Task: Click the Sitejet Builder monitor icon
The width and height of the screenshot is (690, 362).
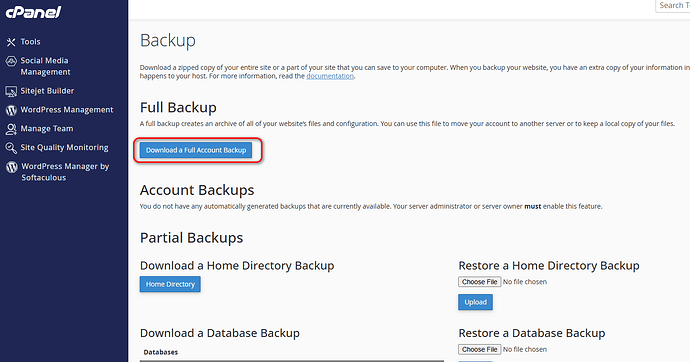Action: [x=11, y=91]
